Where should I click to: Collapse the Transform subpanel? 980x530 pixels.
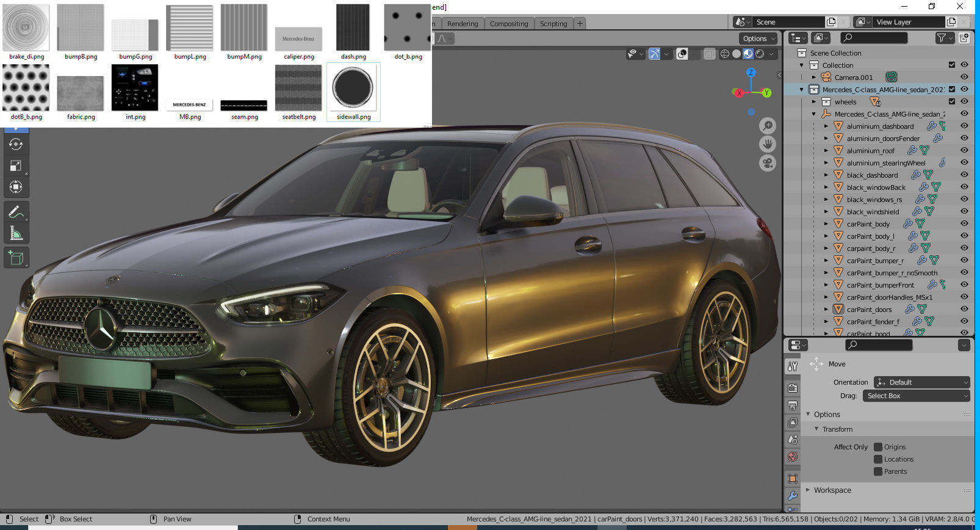[x=816, y=429]
